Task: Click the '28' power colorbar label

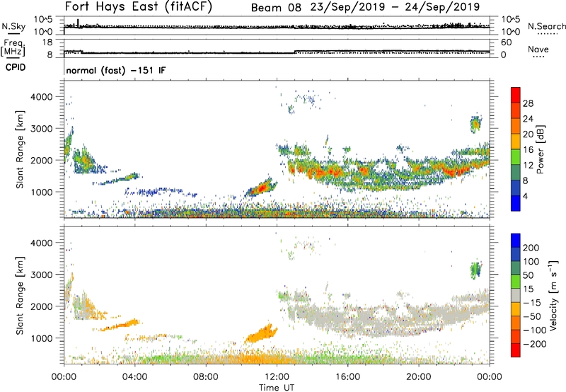Action: [528, 103]
